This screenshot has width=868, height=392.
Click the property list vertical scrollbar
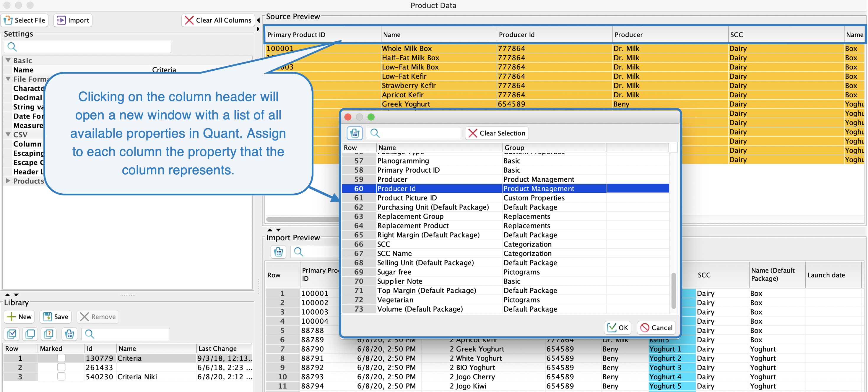[x=673, y=291]
